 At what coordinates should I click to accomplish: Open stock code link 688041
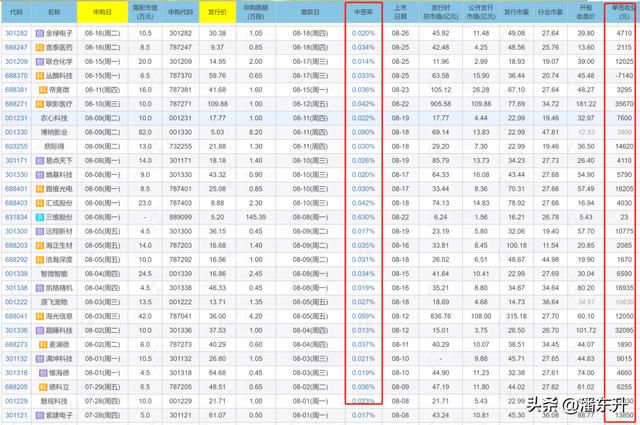coord(16,316)
